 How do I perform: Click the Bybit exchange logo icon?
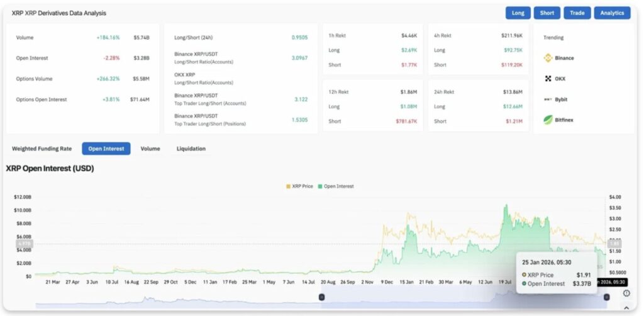pos(548,99)
